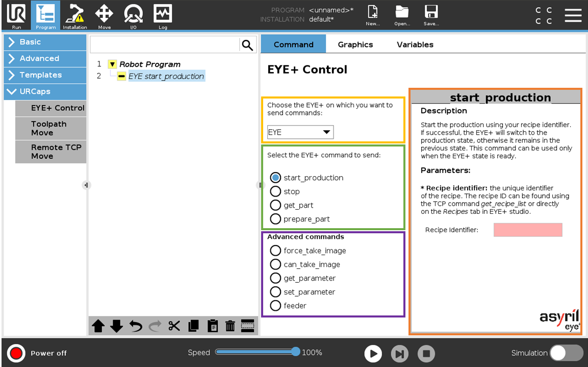Click the default* installation name
This screenshot has height=367, width=588.
pos(321,19)
